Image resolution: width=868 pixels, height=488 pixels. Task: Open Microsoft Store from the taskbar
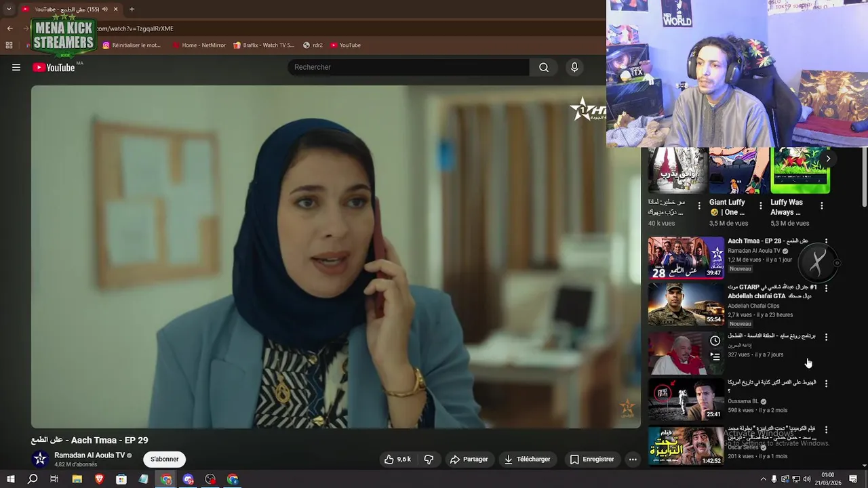pos(121,479)
